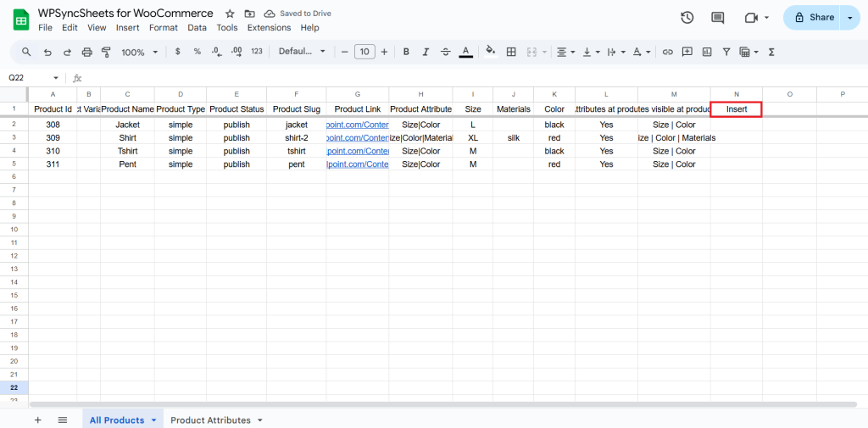The image size is (868, 428).
Task: Open Google Sheets home logo
Action: click(20, 20)
